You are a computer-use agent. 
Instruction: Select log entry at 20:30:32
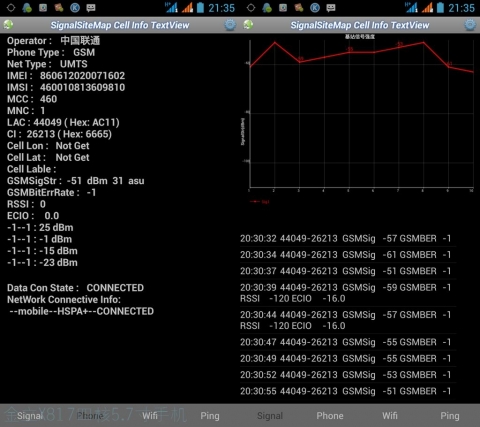346,239
